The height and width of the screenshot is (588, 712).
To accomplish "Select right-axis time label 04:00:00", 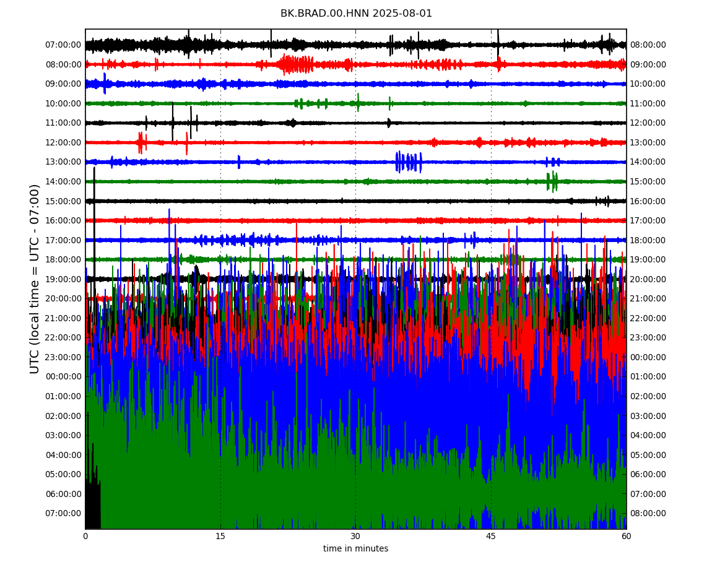I will point(648,436).
